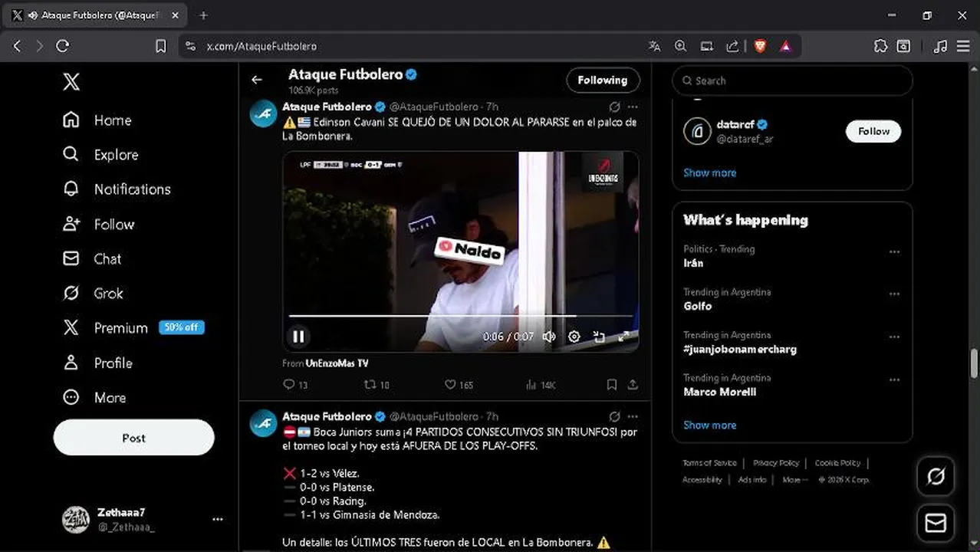The image size is (980, 552).
Task: Open more options on the Cavani post
Action: [x=633, y=107]
